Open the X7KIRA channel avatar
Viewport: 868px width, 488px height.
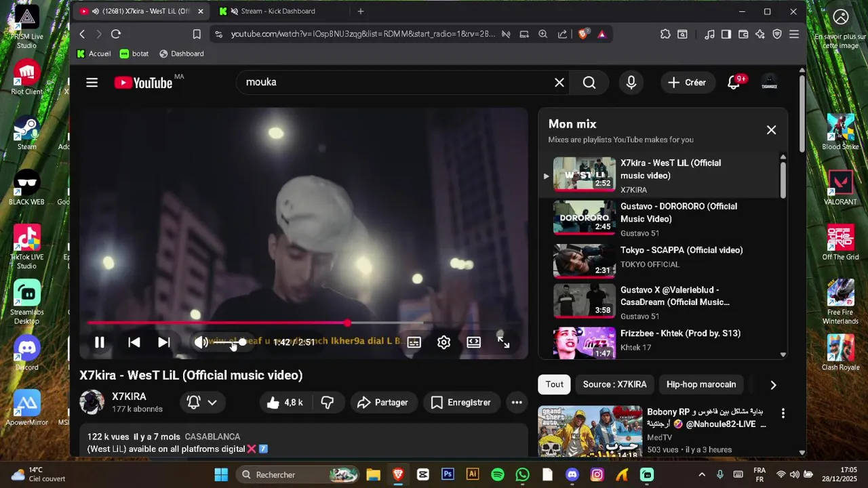tap(92, 402)
